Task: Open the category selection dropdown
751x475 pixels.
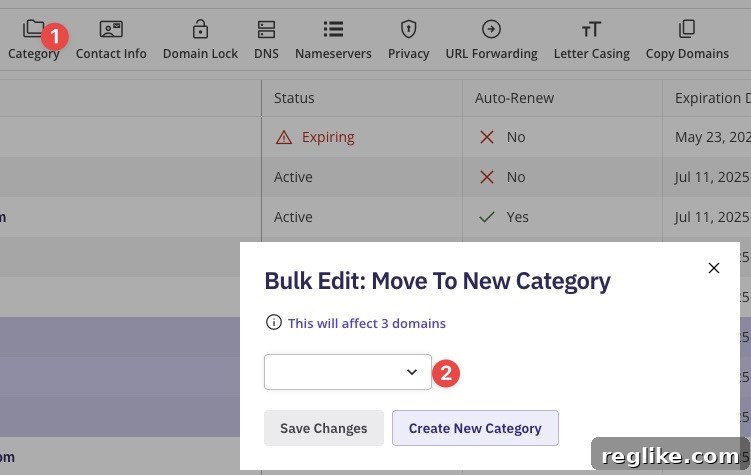Action: (348, 372)
